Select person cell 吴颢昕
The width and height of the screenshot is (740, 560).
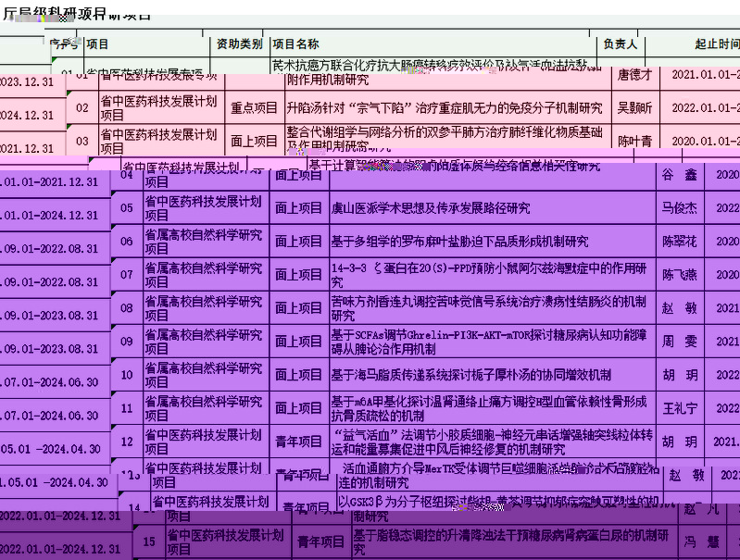point(634,108)
